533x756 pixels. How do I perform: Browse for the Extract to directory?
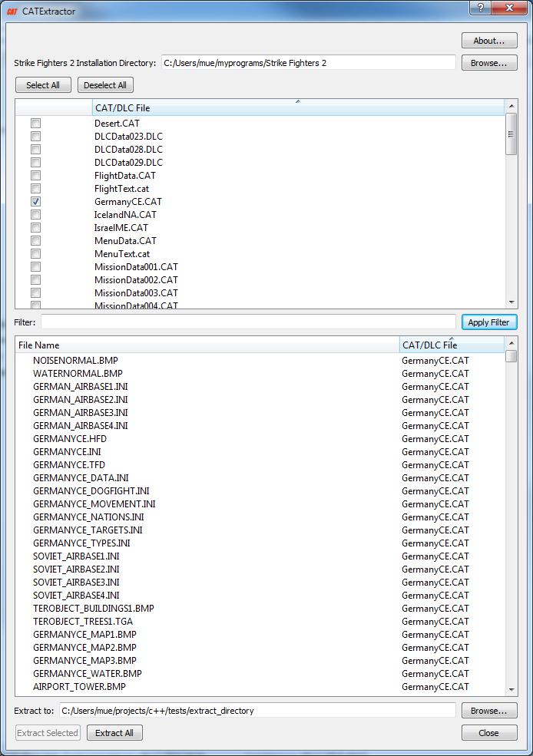[x=488, y=711]
